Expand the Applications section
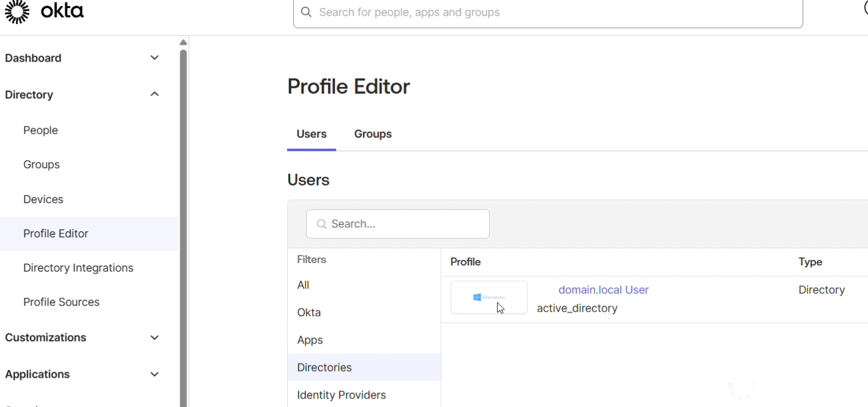 155,374
